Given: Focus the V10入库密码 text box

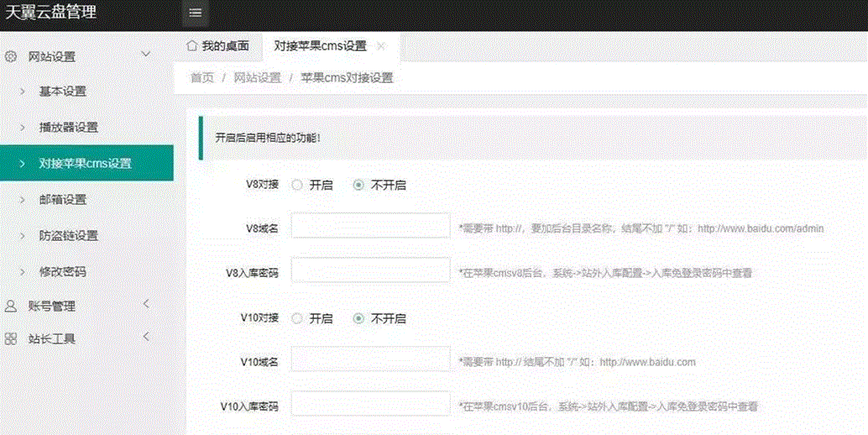Looking at the screenshot, I should [x=370, y=404].
